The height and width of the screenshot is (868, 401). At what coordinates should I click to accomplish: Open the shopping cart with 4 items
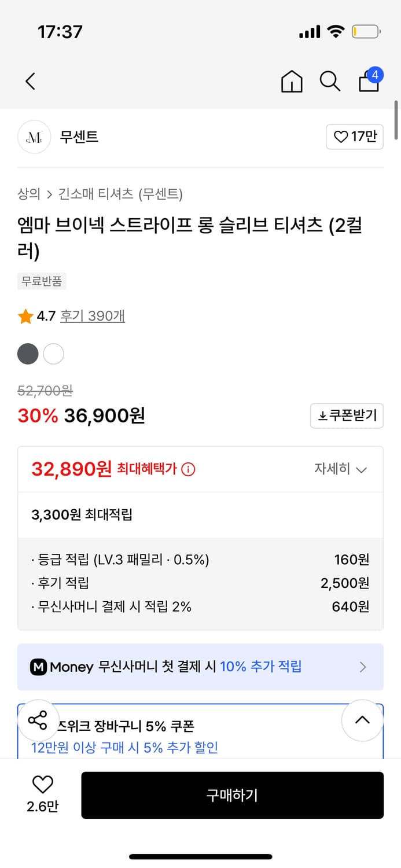pyautogui.click(x=368, y=82)
